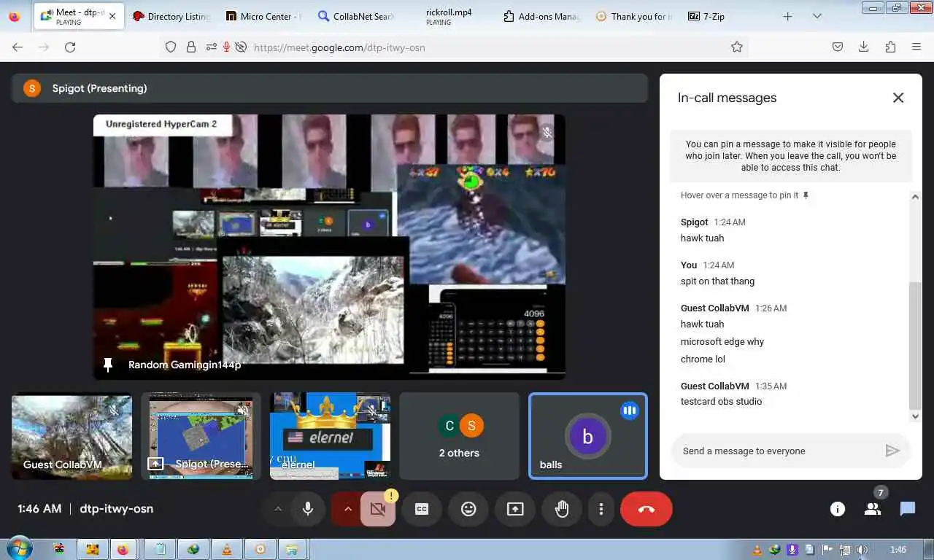Click the message 'spit on that thang'
Screen dimensions: 934x560
[x=717, y=281]
